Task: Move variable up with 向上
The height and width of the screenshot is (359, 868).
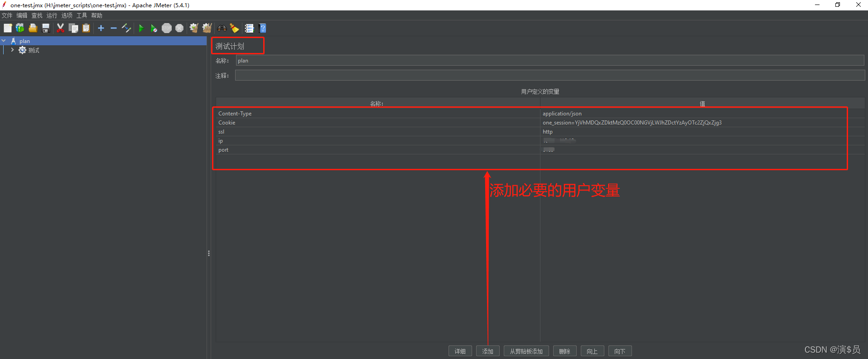Action: 593,351
